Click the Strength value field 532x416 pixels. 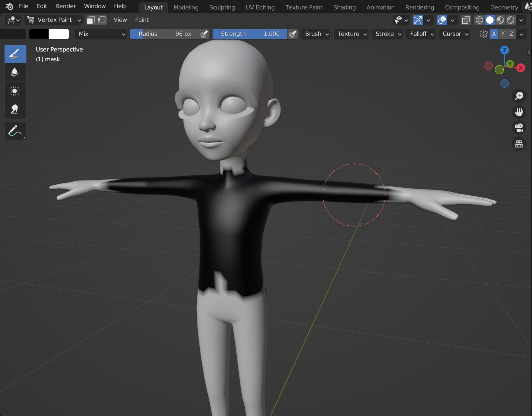click(x=250, y=34)
